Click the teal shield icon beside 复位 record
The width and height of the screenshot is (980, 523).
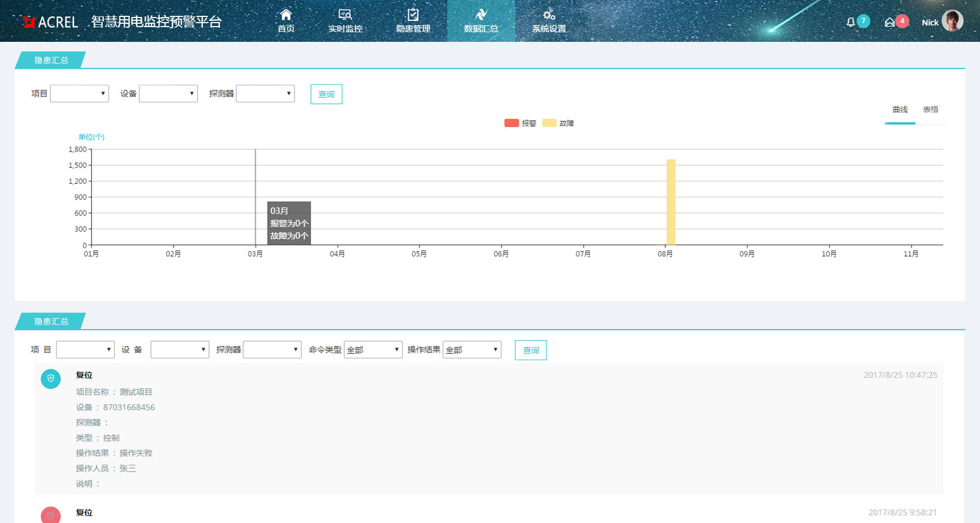pos(51,378)
